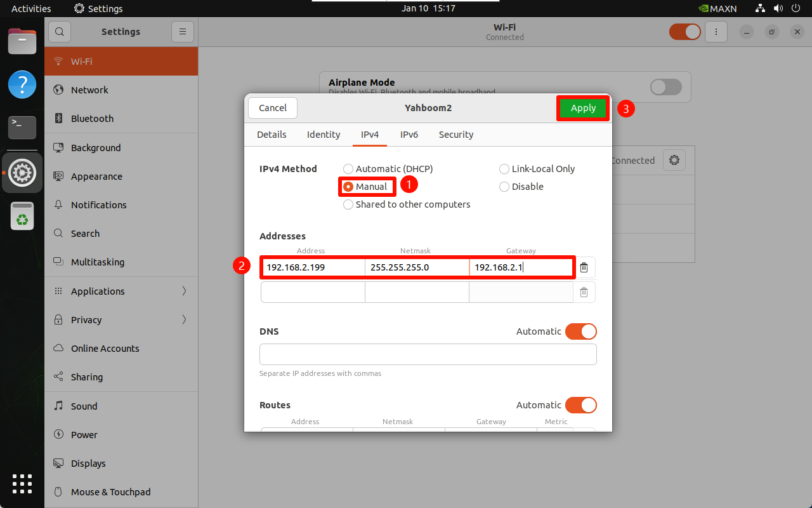Screen dimensions: 812x508
Task: Open Terminal from the dock
Action: coord(22,127)
